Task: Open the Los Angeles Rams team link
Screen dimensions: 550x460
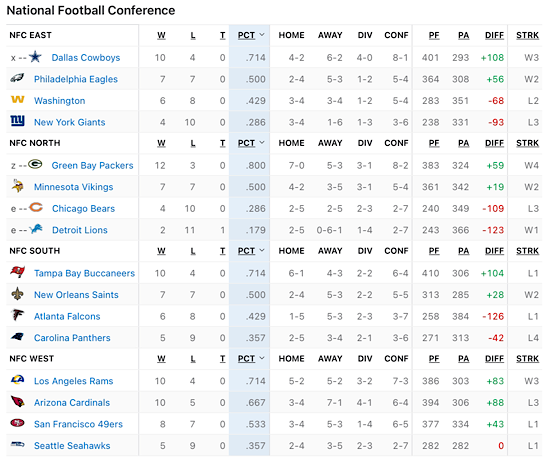Action: tap(74, 381)
